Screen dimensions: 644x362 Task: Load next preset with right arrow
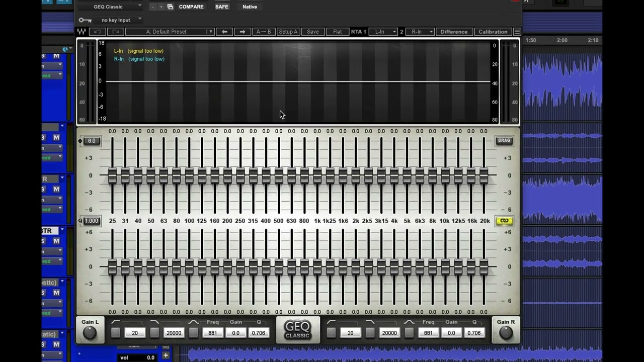click(x=243, y=32)
